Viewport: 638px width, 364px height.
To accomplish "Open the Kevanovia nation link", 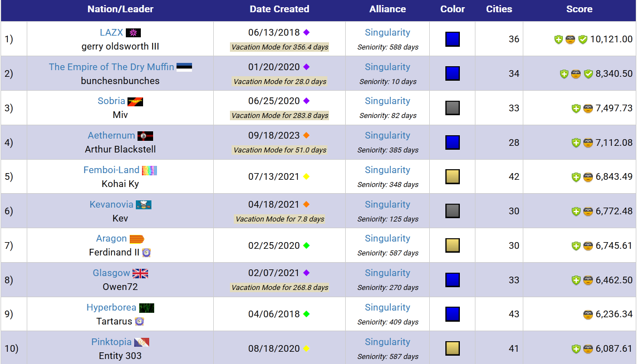I will tap(111, 205).
